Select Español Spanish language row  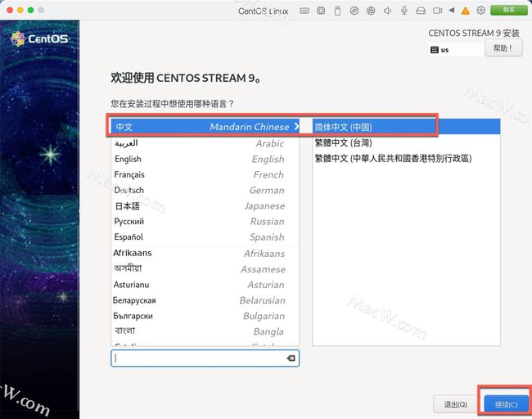pos(205,237)
